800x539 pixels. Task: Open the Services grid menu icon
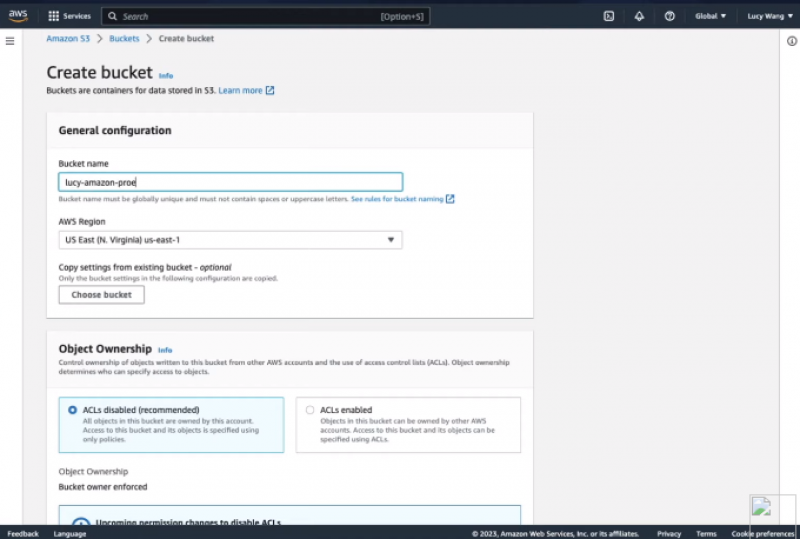pos(54,16)
